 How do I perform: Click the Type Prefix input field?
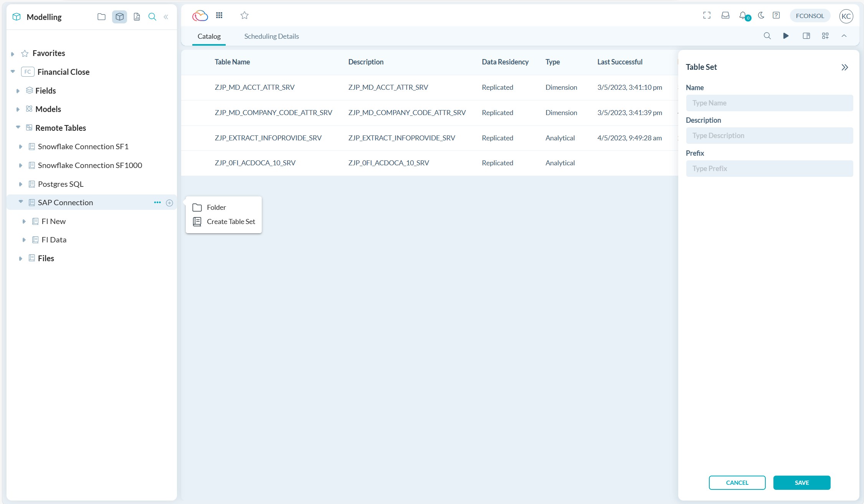[x=769, y=168]
